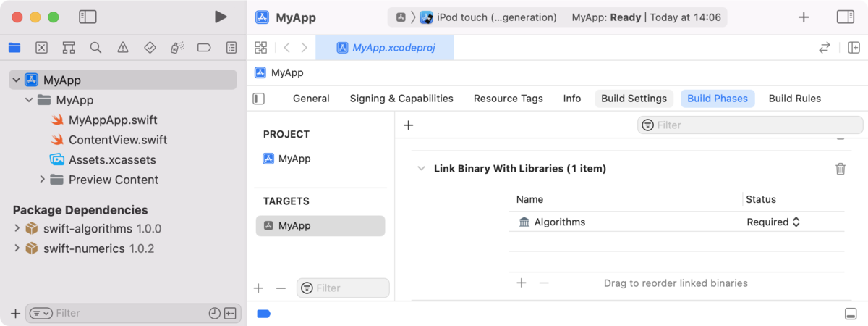Expand the swift-algorithms package

[17, 229]
